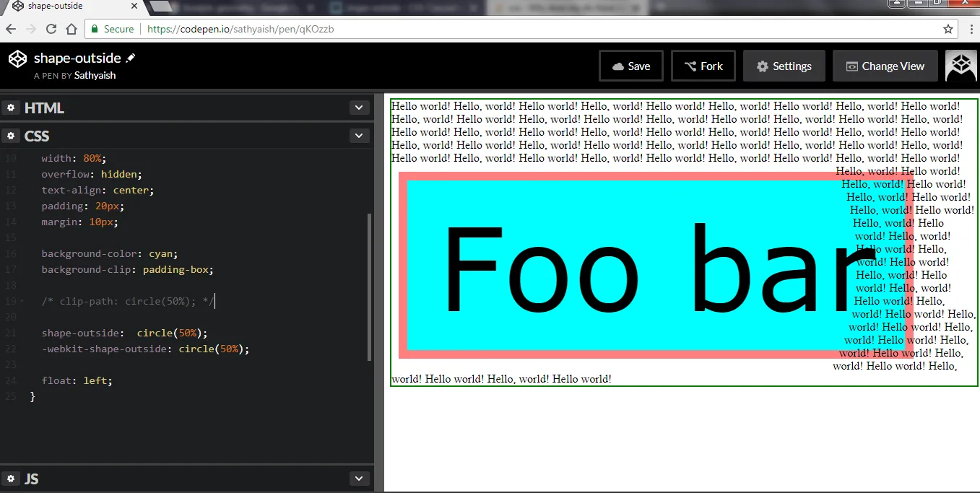Image resolution: width=980 pixels, height=493 pixels.
Task: Click the Save button
Action: [x=631, y=66]
